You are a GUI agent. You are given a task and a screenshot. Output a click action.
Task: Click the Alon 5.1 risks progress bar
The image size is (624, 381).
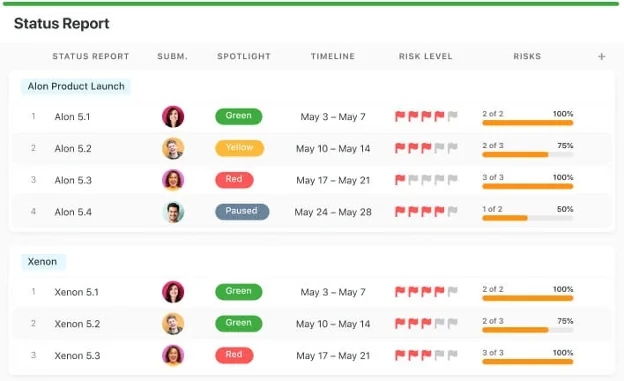tap(528, 123)
